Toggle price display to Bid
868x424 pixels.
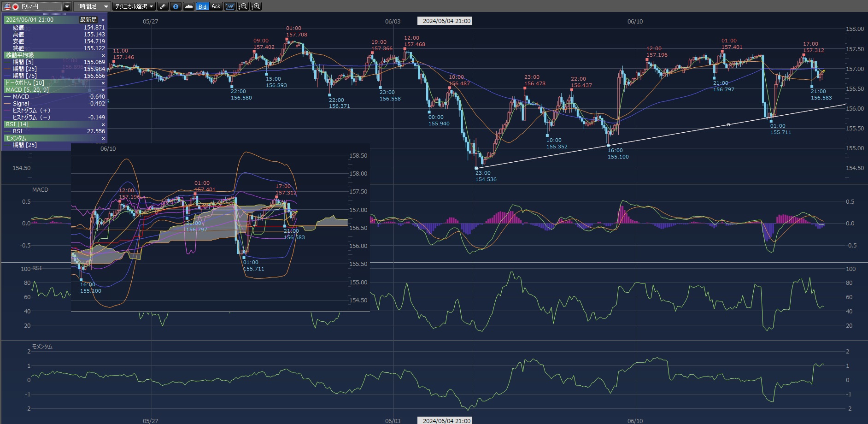point(202,6)
